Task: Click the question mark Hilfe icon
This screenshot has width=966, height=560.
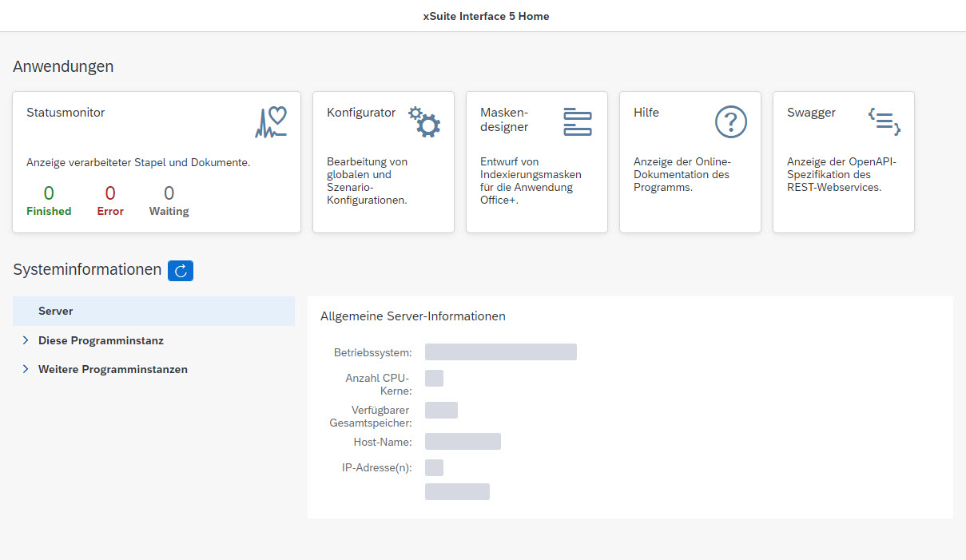Action: (730, 122)
